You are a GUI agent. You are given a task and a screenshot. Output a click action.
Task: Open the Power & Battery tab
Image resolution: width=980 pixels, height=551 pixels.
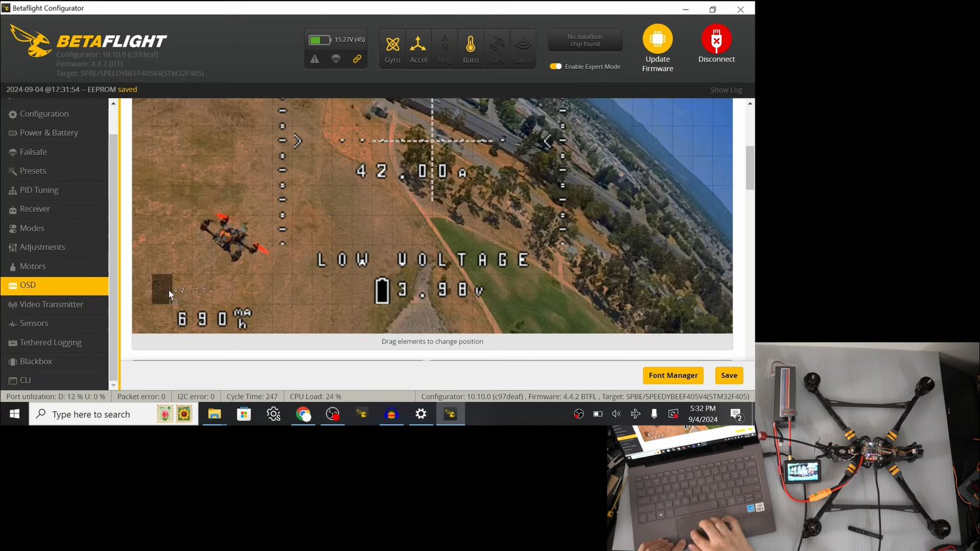tap(55, 133)
